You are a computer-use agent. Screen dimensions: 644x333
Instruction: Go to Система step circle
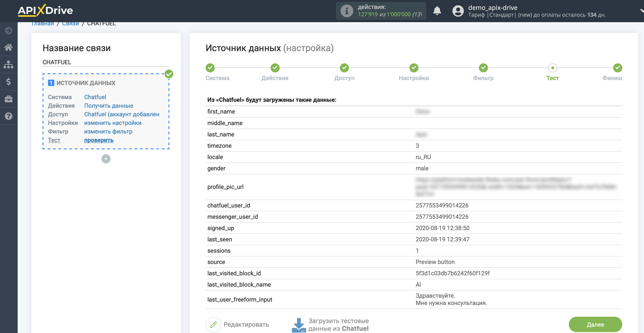click(x=210, y=68)
